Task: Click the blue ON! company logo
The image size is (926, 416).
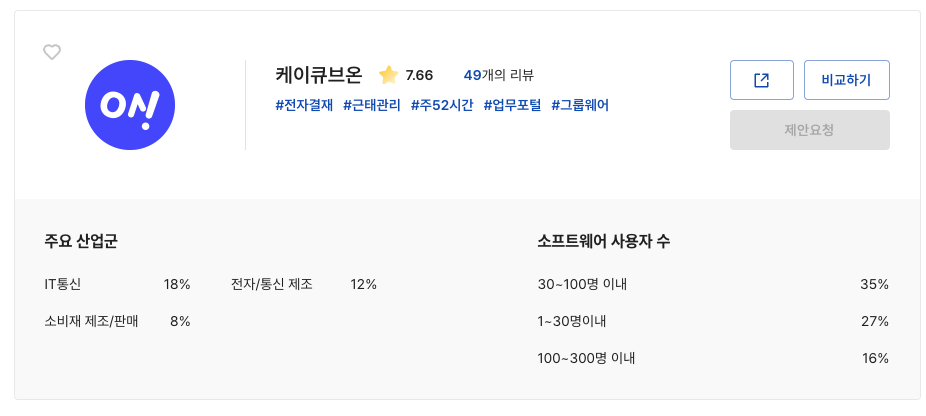Action: tap(130, 105)
